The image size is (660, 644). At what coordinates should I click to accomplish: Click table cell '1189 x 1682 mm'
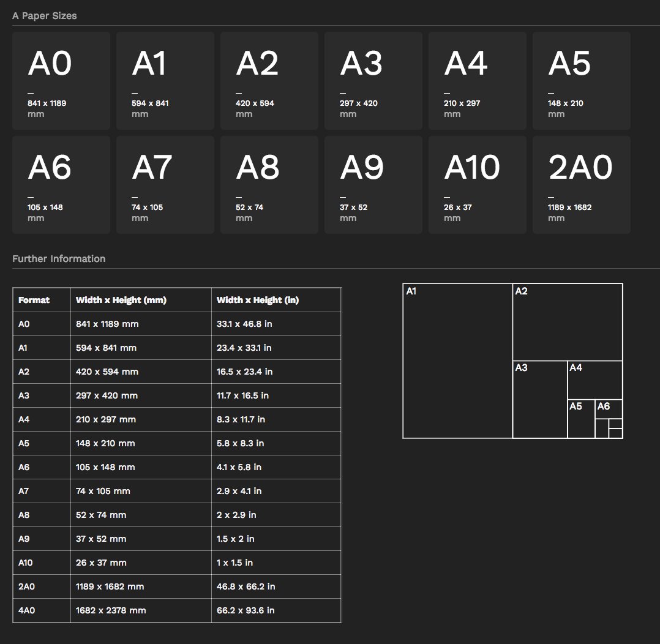pyautogui.click(x=141, y=586)
